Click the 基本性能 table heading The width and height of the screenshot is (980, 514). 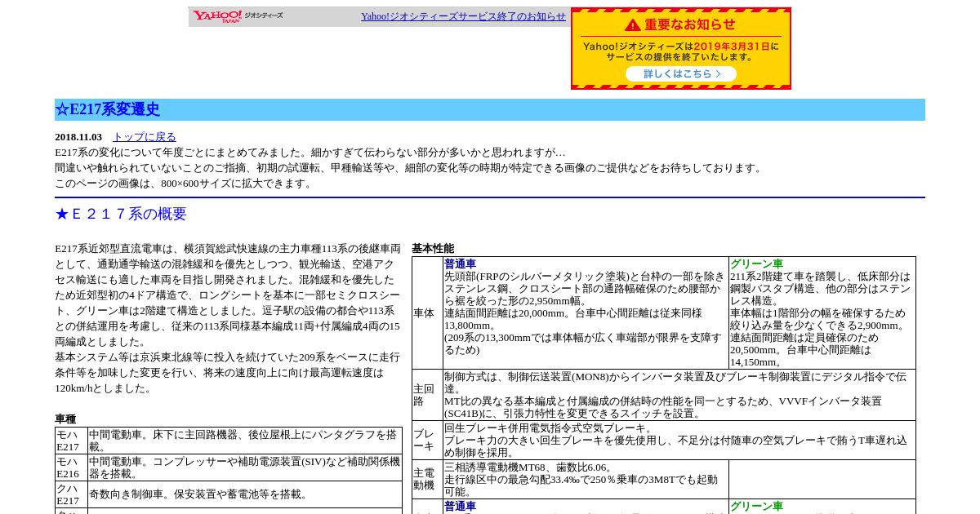pos(433,249)
